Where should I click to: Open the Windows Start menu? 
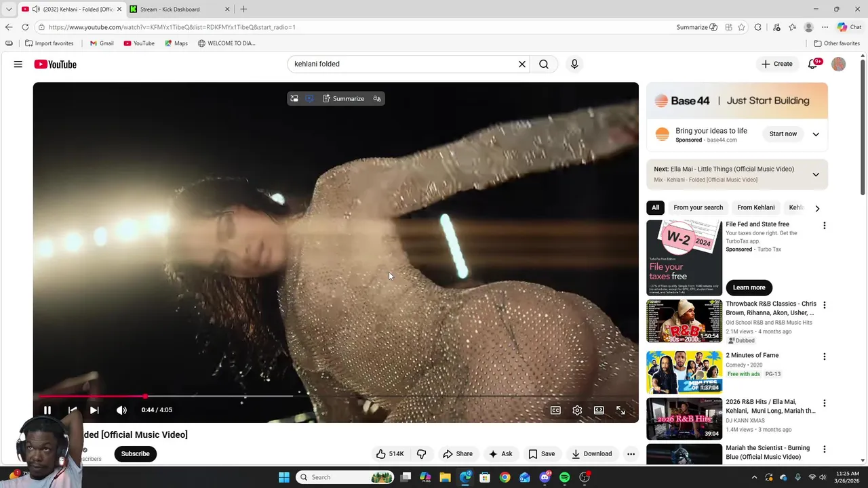coord(284,477)
